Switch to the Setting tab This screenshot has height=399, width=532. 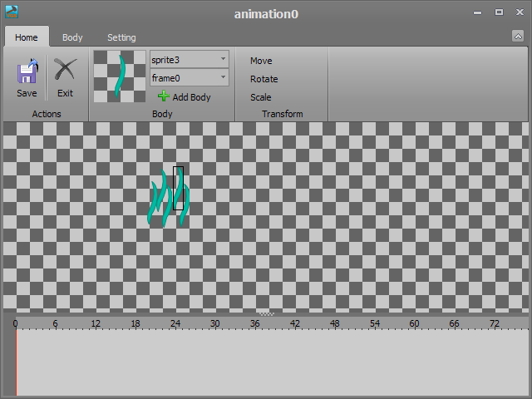point(121,37)
